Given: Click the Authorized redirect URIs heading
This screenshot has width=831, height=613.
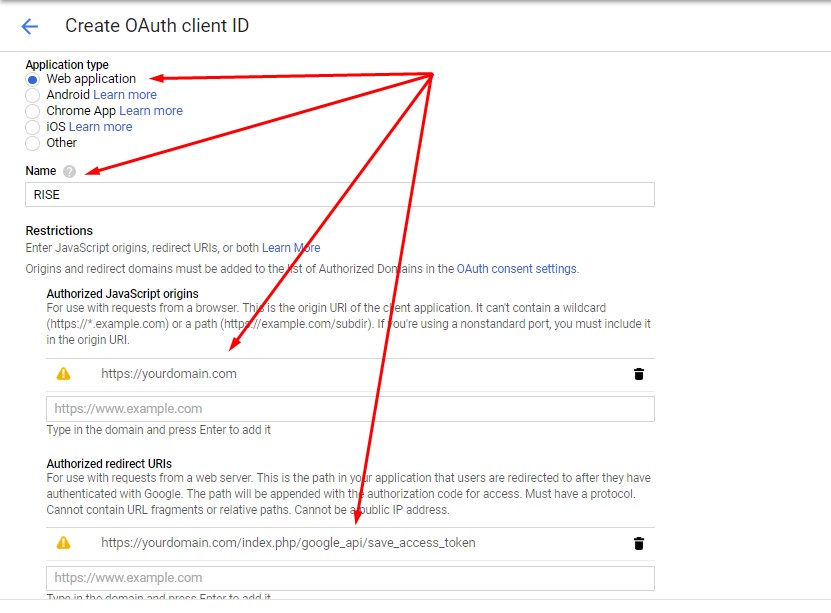Looking at the screenshot, I should click(x=109, y=464).
